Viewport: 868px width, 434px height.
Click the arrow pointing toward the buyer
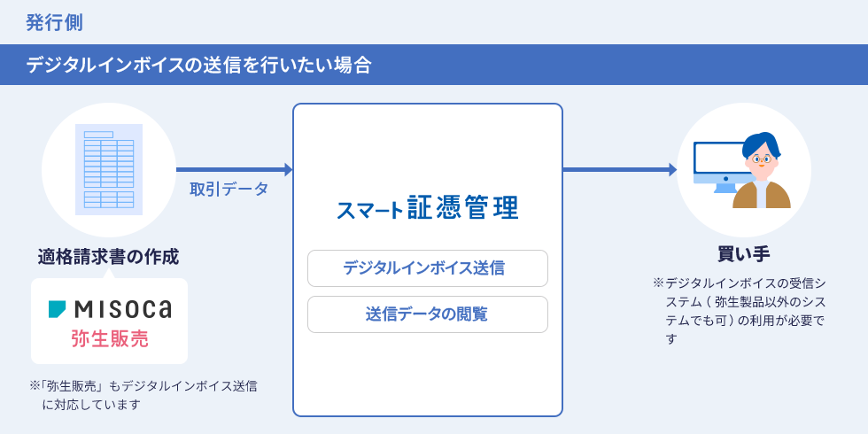tap(619, 169)
